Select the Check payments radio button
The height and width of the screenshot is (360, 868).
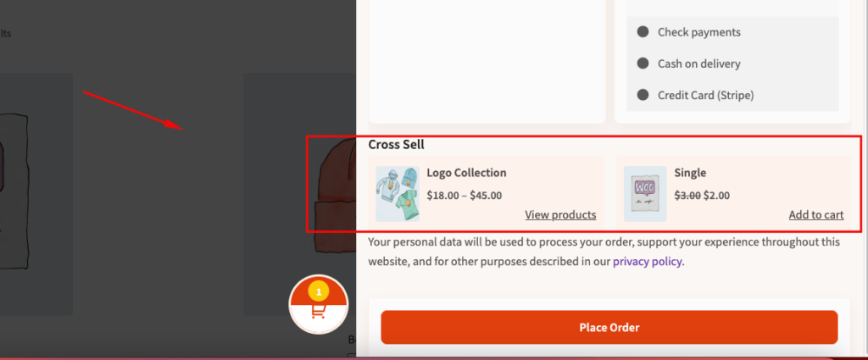643,32
